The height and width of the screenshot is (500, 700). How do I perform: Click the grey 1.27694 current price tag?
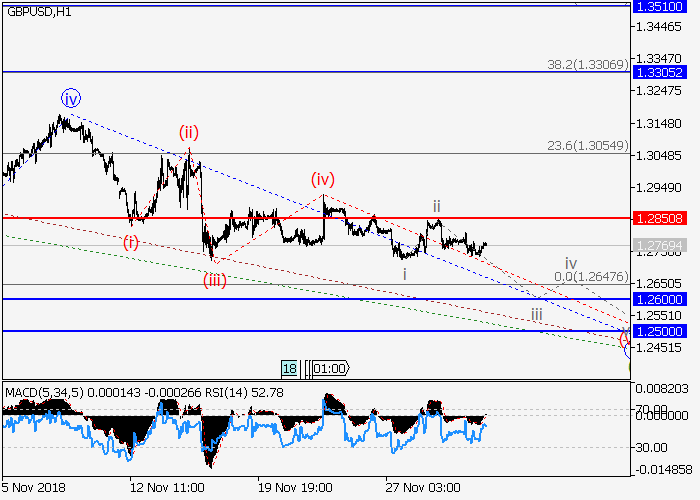659,245
